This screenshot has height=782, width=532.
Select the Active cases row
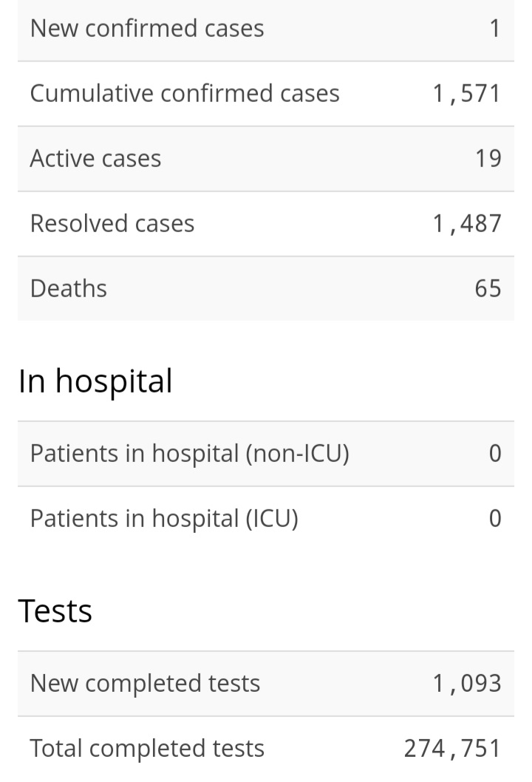266,159
